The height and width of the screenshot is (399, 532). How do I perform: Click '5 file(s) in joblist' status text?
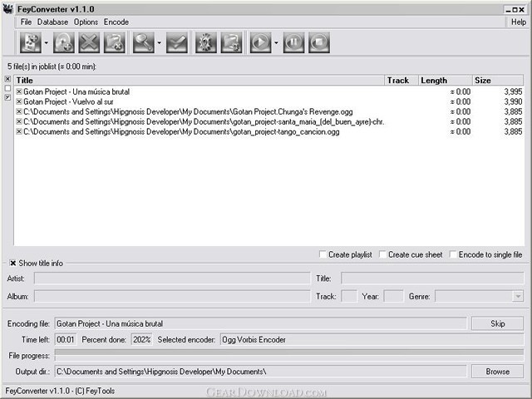pyautogui.click(x=52, y=66)
